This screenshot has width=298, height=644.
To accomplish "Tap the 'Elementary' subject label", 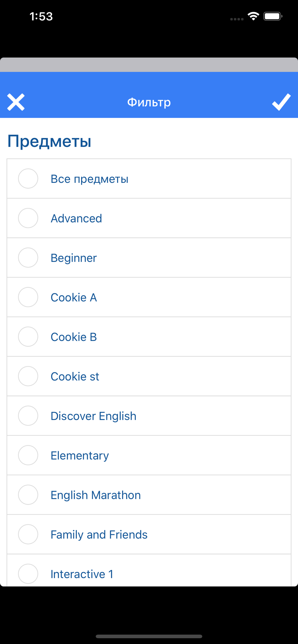I will (80, 456).
